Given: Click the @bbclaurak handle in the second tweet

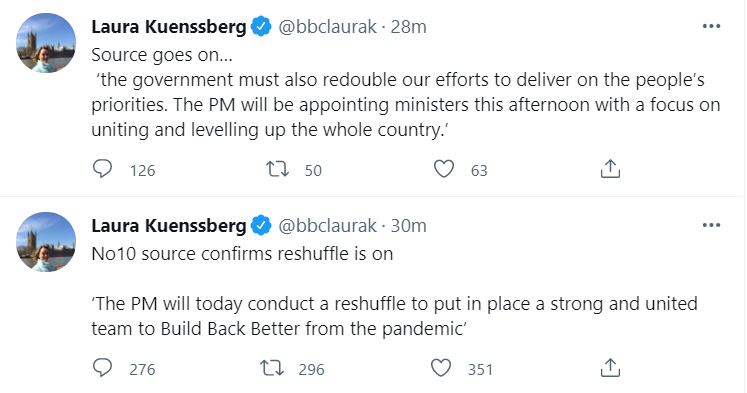Looking at the screenshot, I should point(327,226).
